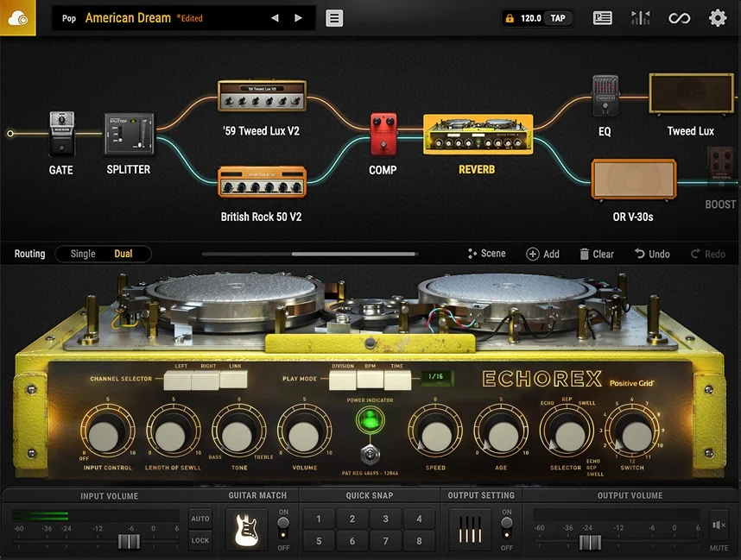Mute the output speaker icon

click(x=719, y=525)
